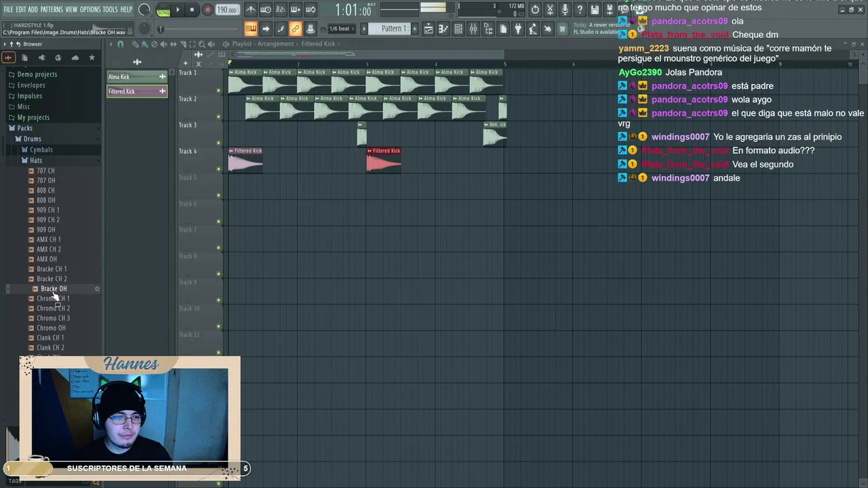Open the Playlist view from the toolbar
868x488 pixels.
click(x=429, y=29)
